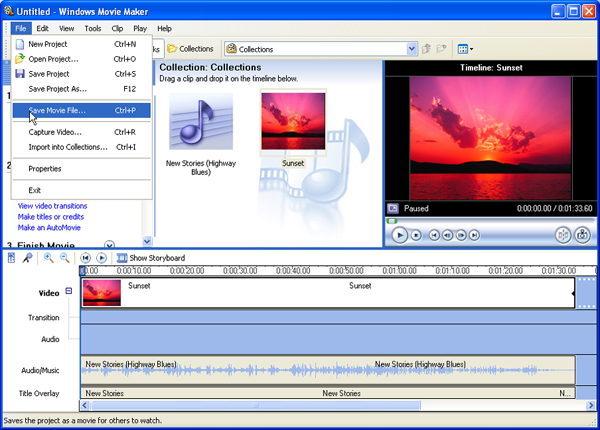Choose Exit in File menu
Viewport: 600px width, 430px height.
point(82,190)
